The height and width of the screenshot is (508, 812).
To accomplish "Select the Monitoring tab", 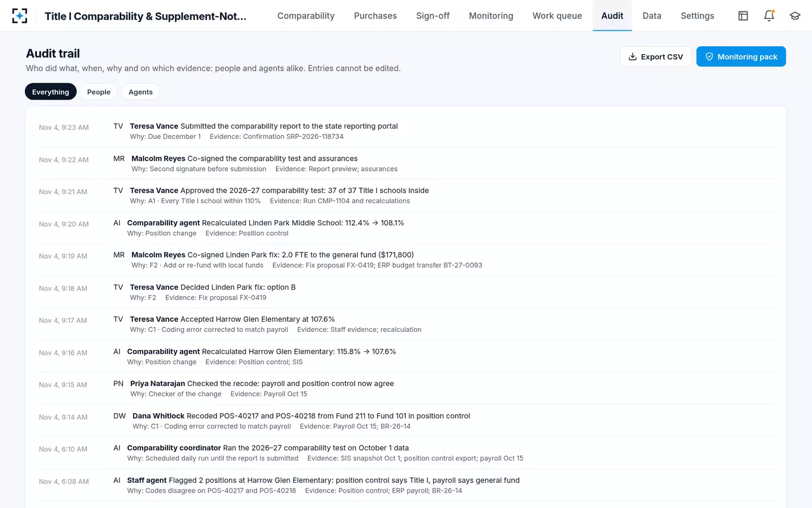I will (x=491, y=16).
